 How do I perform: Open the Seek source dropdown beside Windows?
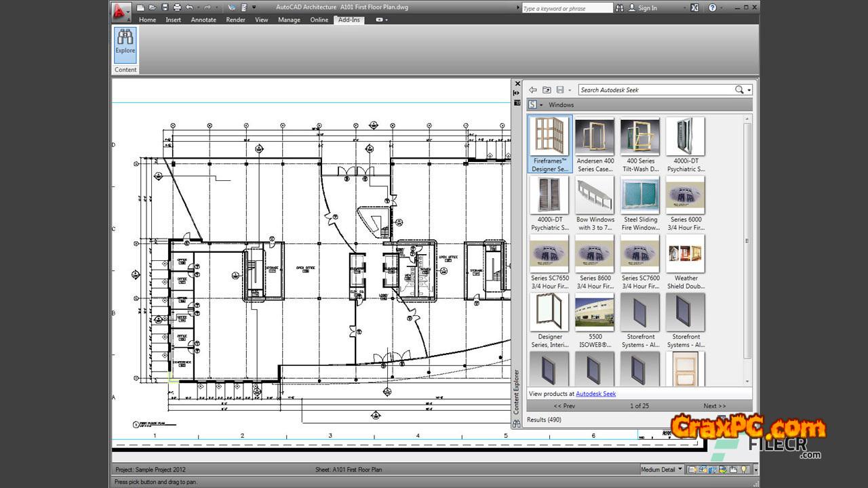pyautogui.click(x=541, y=105)
